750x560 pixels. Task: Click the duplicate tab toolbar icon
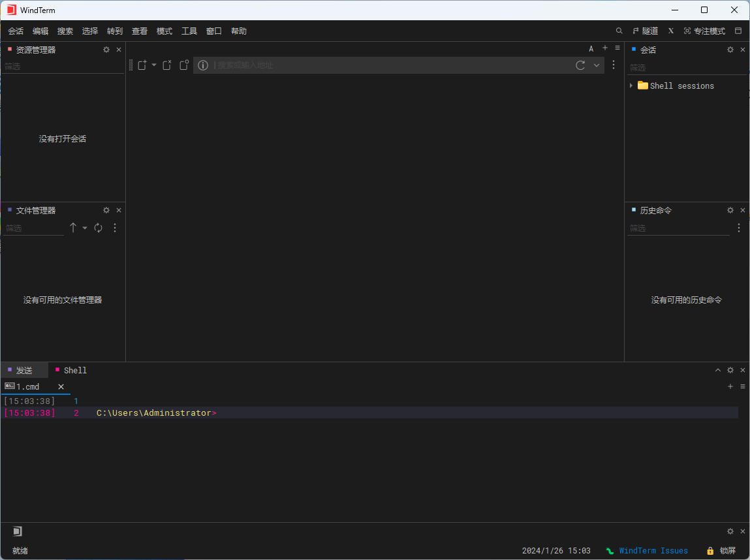[x=184, y=65]
